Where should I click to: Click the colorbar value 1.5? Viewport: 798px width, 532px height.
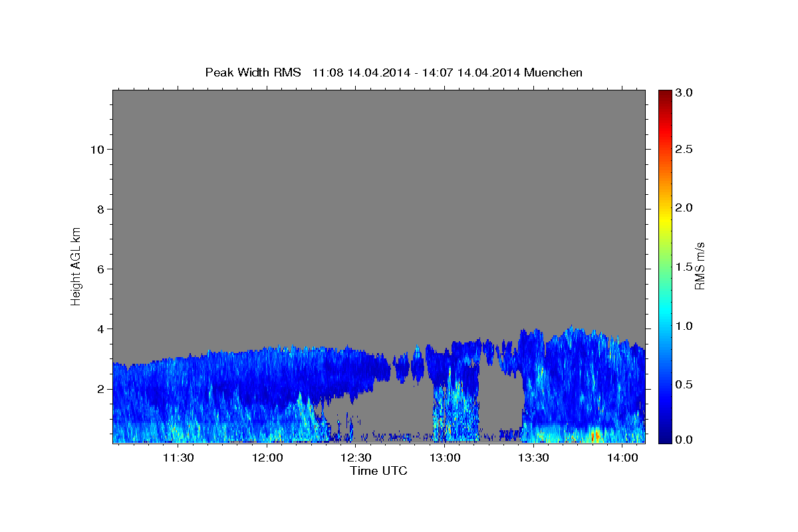click(683, 267)
